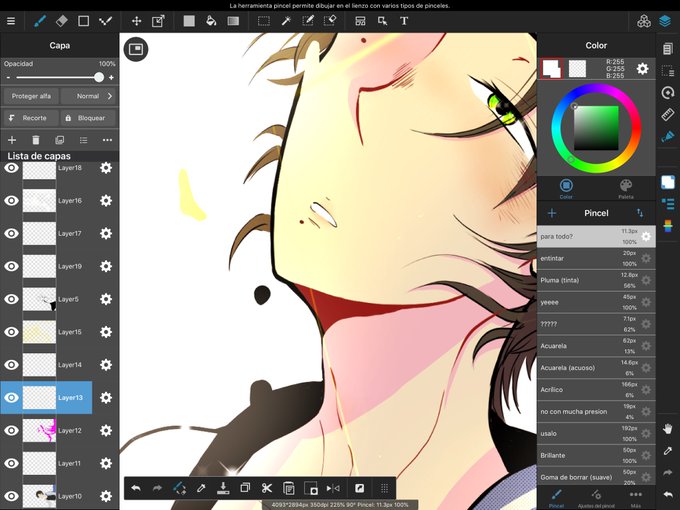Hide Layer14 using the eye icon
The image size is (680, 510).
click(x=12, y=365)
